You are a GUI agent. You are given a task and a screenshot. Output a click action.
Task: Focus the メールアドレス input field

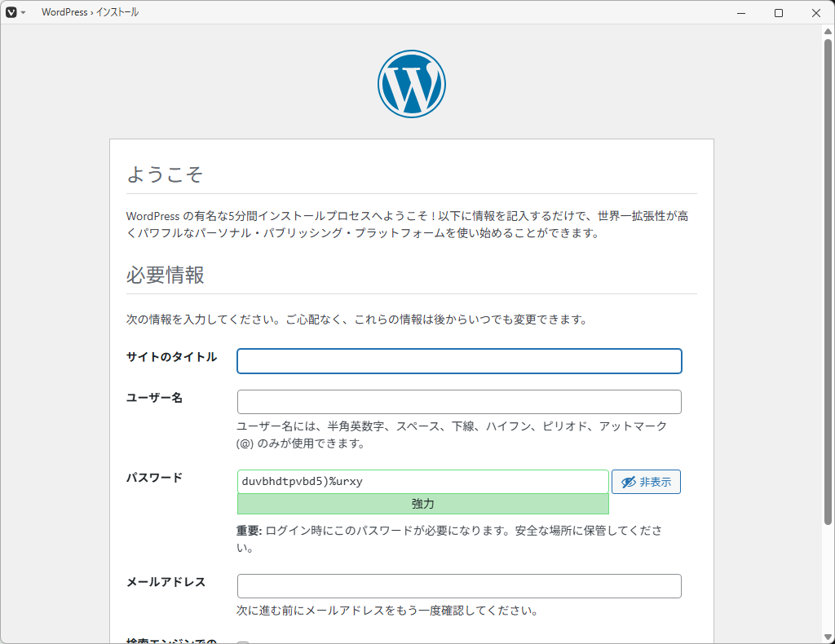coord(459,586)
